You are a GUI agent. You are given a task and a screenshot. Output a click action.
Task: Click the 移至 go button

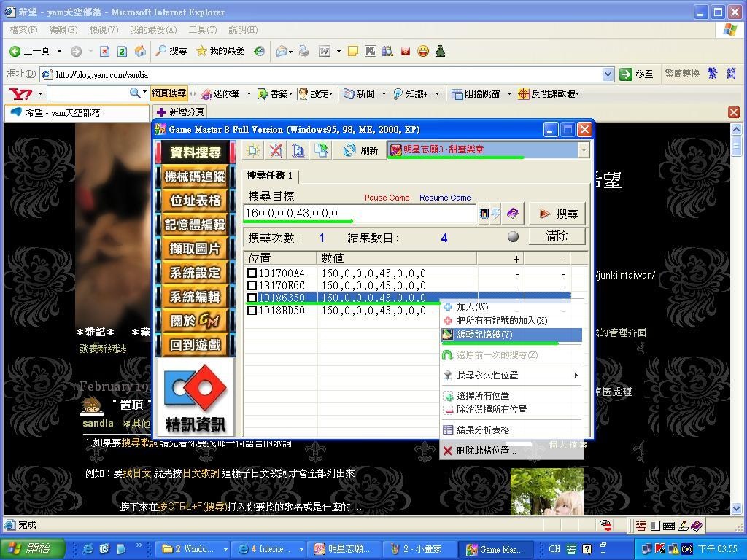point(636,74)
